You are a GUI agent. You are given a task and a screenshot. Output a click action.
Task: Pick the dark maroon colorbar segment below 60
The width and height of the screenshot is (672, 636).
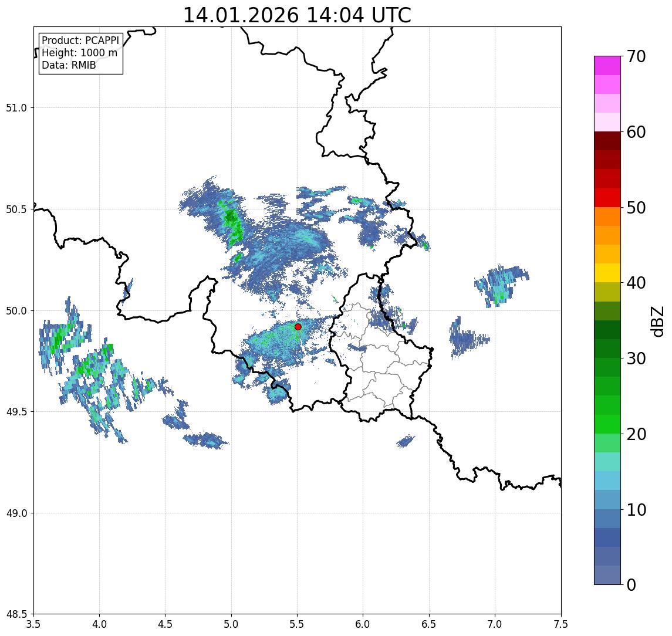(607, 141)
